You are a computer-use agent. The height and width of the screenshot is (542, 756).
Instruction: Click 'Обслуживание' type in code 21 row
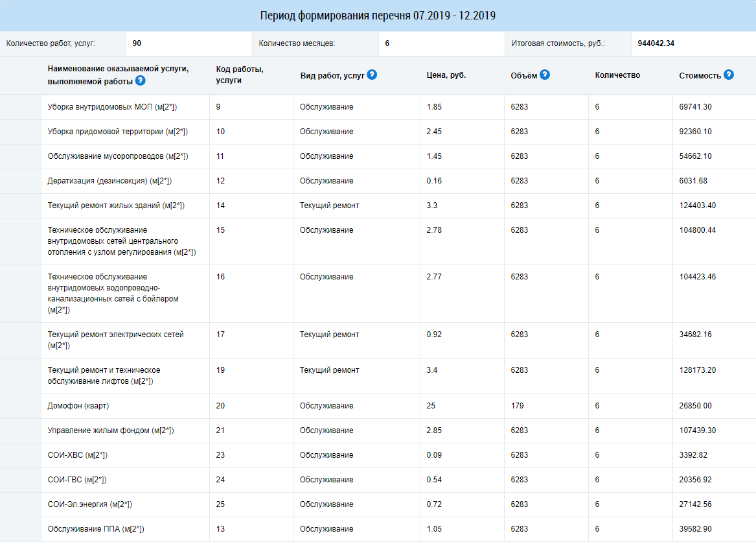tap(326, 430)
